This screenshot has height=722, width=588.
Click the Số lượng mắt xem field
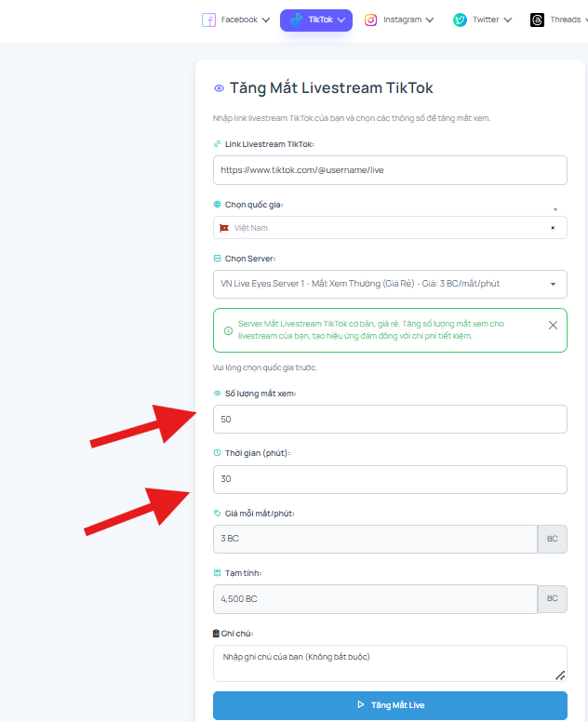pyautogui.click(x=390, y=419)
